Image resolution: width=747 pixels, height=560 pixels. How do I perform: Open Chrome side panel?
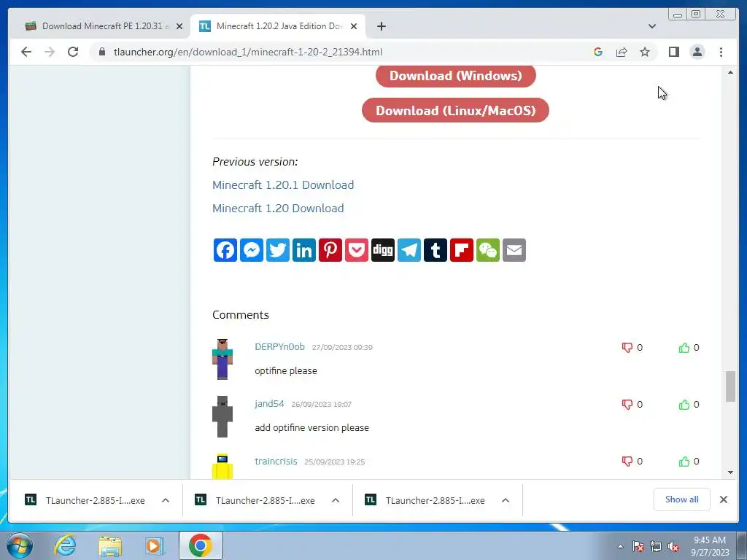point(673,52)
